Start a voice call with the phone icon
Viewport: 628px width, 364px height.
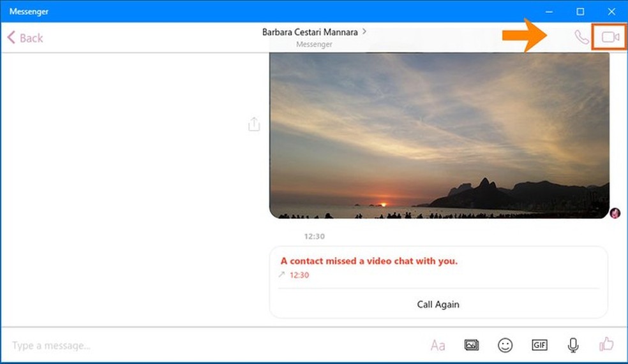581,37
